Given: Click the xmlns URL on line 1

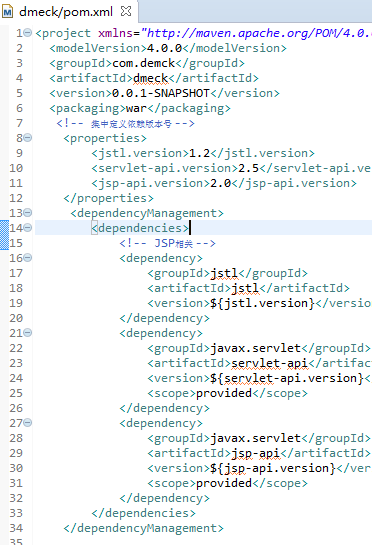Looking at the screenshot, I should (x=256, y=33).
